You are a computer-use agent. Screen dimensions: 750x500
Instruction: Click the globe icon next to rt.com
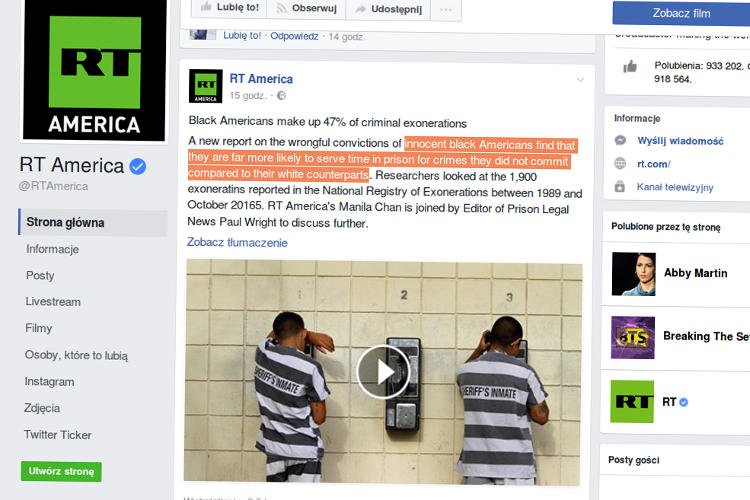[620, 163]
